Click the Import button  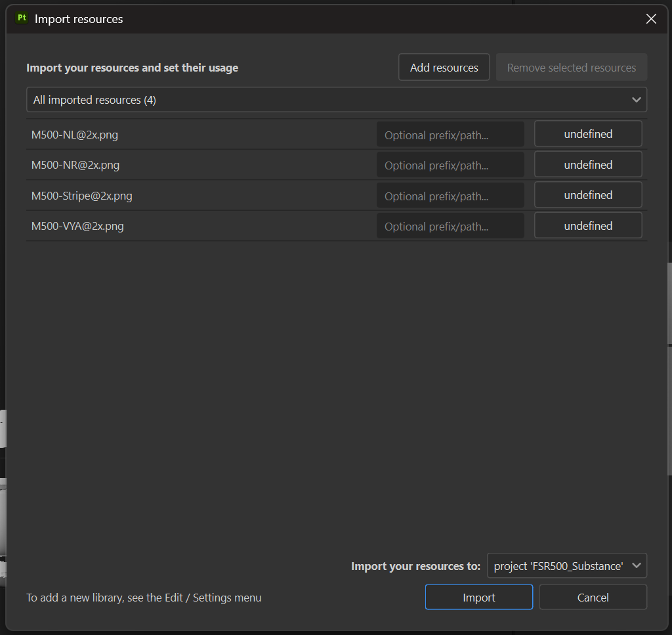click(478, 598)
